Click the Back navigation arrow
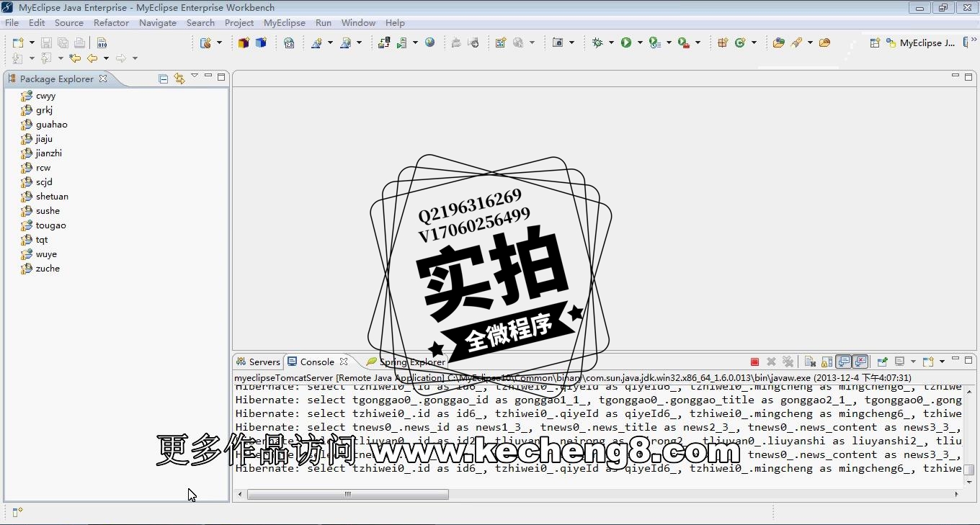This screenshot has width=980, height=525. [x=92, y=58]
